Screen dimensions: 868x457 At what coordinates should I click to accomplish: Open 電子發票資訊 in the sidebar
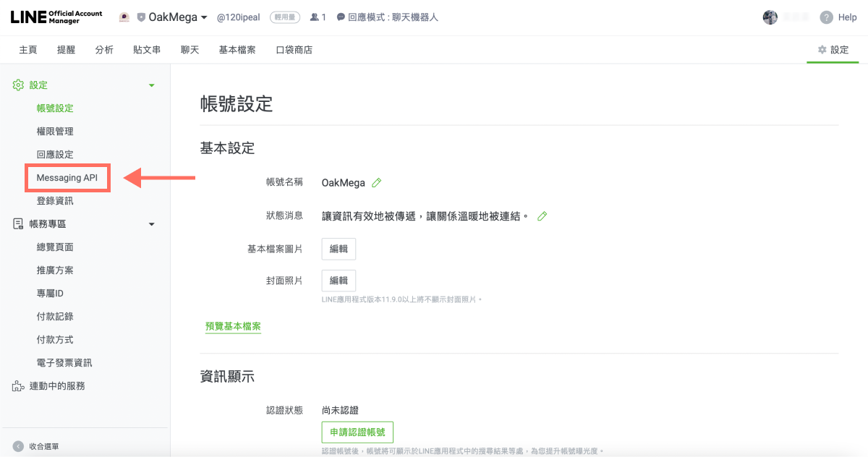64,363
